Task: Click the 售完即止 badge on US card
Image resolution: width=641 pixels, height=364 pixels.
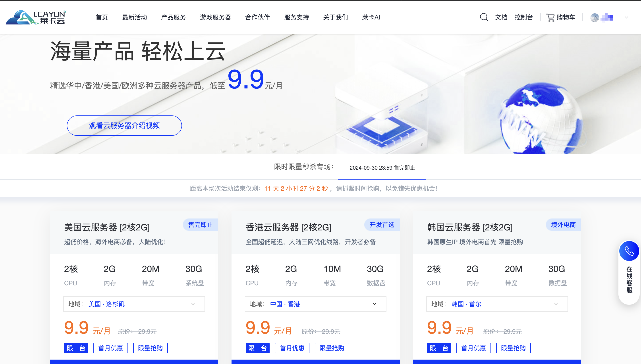Action: click(200, 225)
